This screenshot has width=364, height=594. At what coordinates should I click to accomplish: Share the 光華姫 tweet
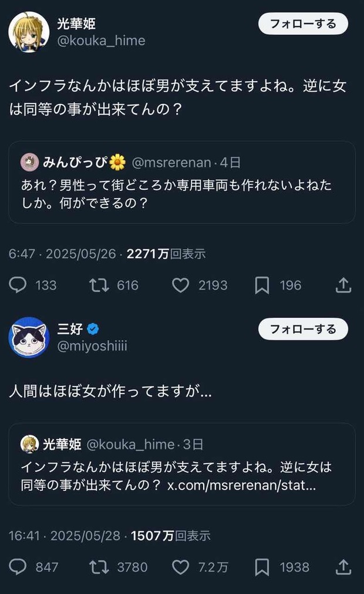343,285
